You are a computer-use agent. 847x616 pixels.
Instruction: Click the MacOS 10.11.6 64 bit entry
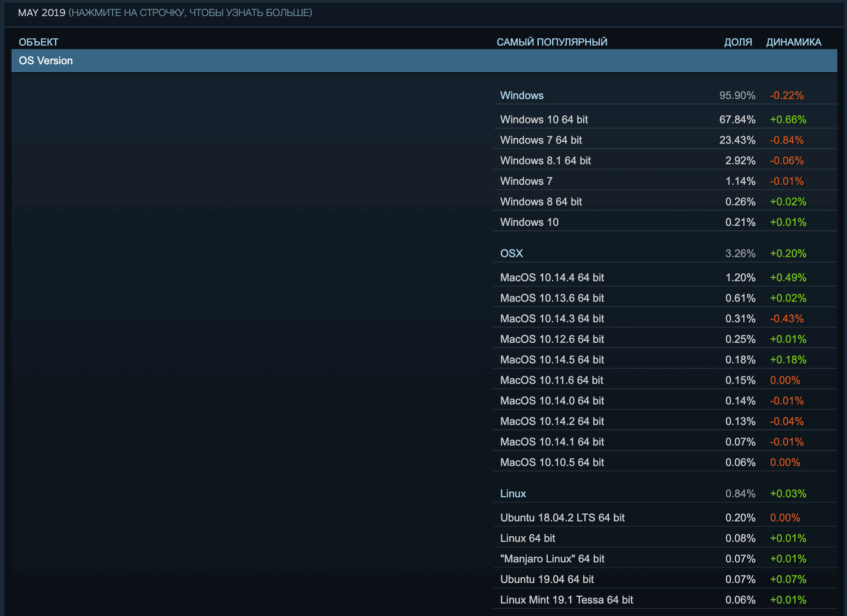pos(552,380)
